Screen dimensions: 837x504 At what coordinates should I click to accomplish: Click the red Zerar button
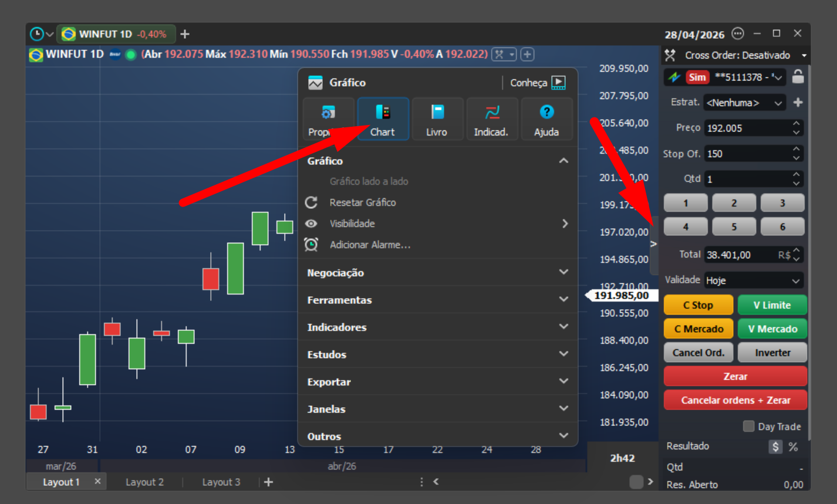coord(735,376)
